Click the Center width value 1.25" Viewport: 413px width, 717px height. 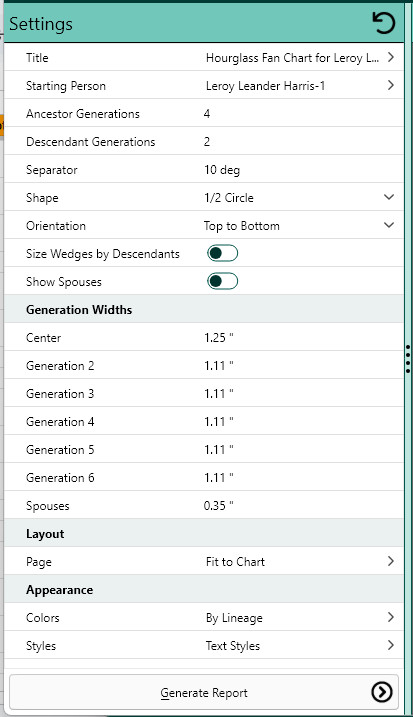point(219,338)
